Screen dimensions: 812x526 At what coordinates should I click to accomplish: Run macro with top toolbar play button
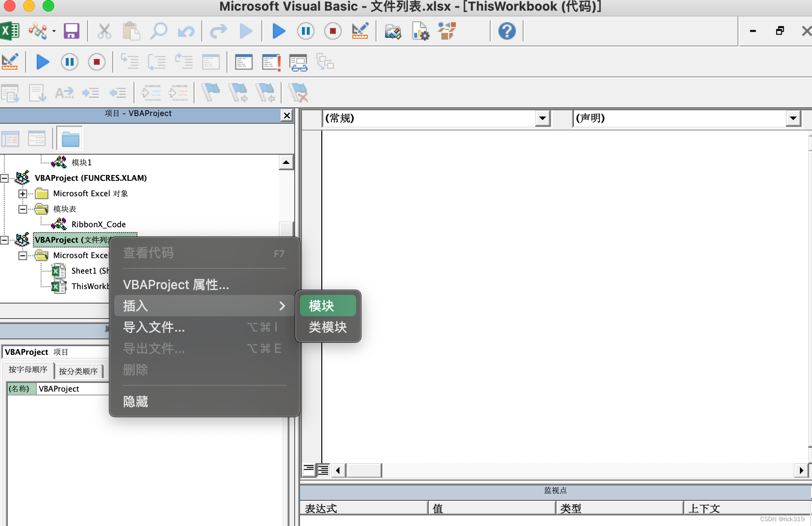279,31
